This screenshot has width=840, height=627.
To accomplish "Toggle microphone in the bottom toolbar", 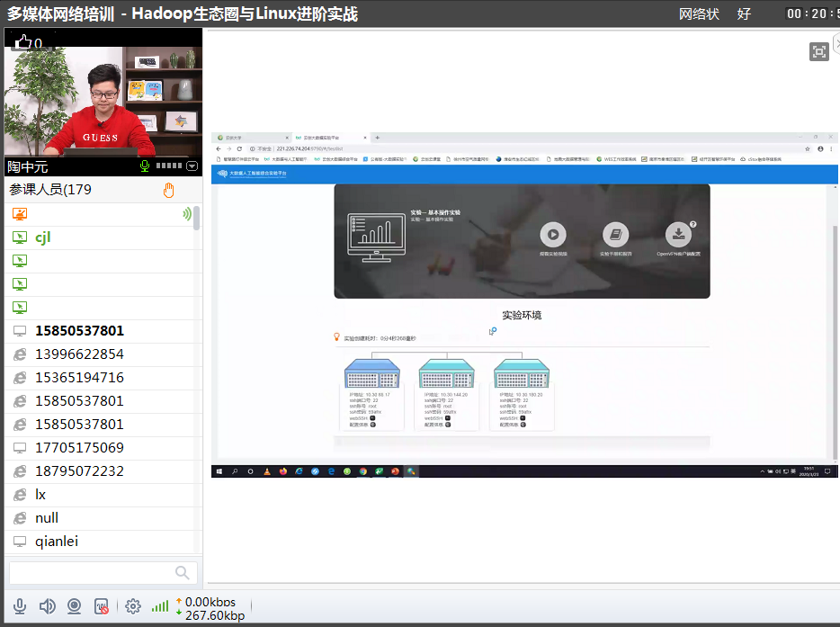I will click(20, 606).
